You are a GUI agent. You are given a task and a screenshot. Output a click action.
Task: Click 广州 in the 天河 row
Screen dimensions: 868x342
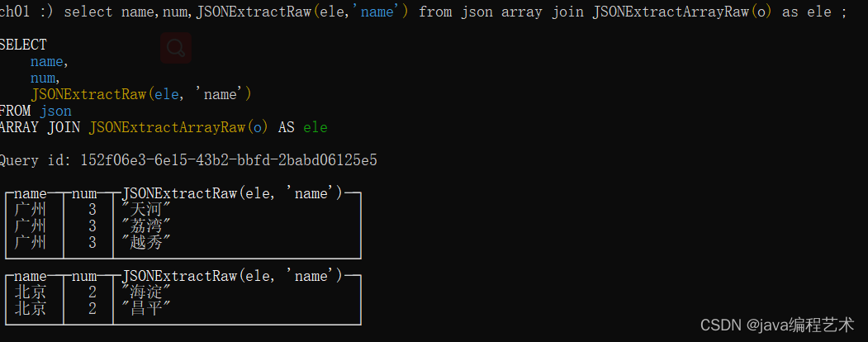(x=31, y=210)
